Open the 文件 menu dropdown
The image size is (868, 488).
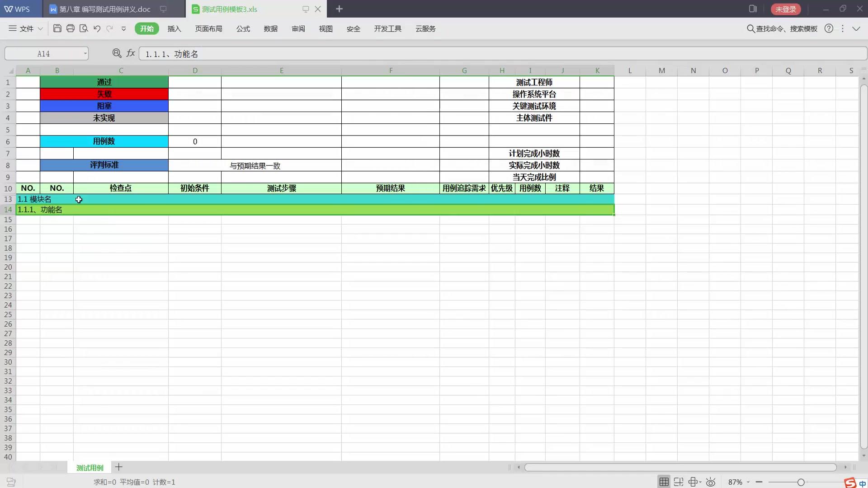(x=26, y=28)
